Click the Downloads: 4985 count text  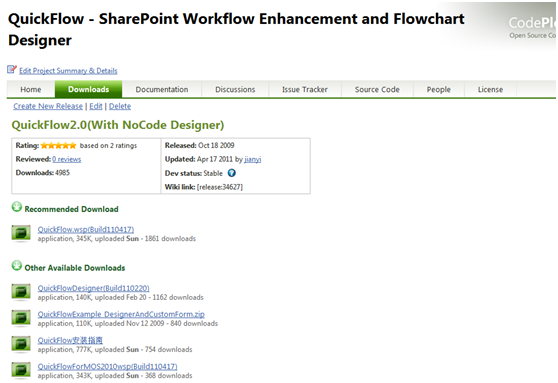43,173
